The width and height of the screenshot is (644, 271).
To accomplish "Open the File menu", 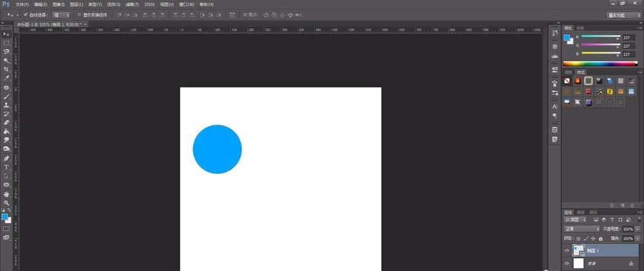I will (22, 4).
